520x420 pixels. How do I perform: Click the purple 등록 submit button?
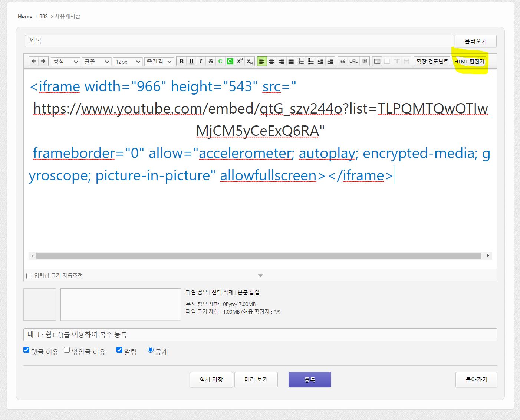tap(310, 380)
